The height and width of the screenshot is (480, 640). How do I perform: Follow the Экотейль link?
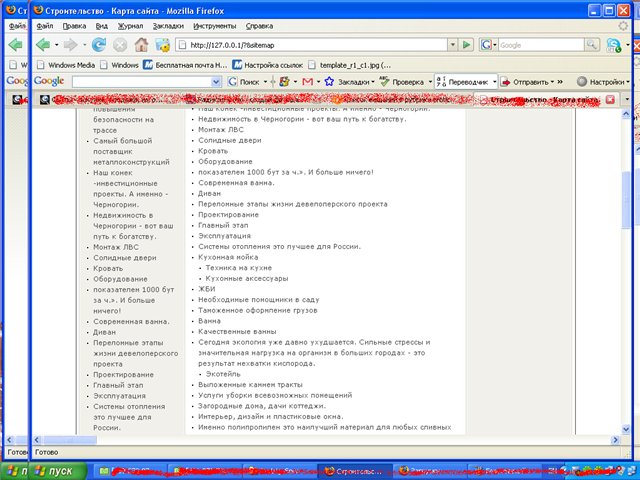(x=225, y=374)
